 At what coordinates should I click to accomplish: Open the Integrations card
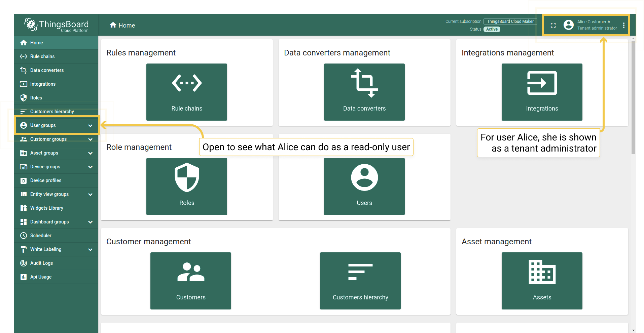pos(542,92)
